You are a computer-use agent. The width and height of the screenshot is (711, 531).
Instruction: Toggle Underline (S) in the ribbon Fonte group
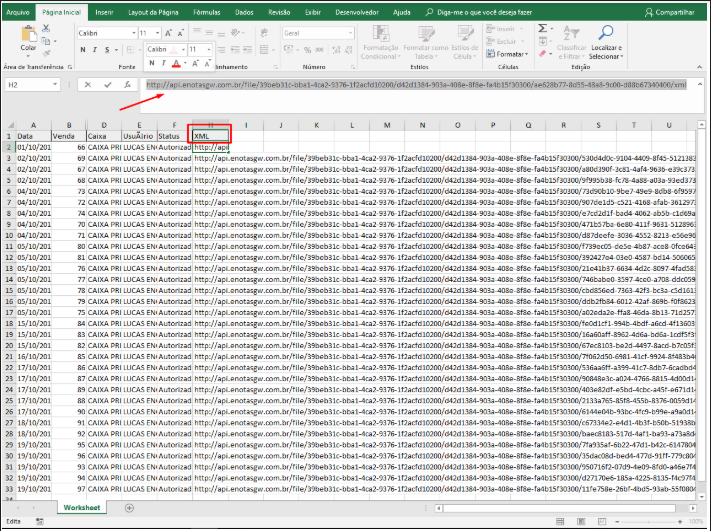point(107,49)
